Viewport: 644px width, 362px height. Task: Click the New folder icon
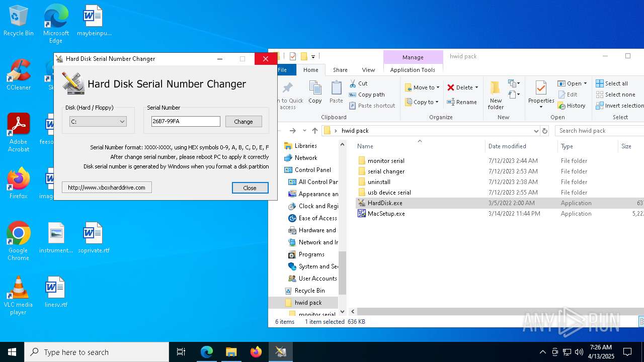coord(496,88)
